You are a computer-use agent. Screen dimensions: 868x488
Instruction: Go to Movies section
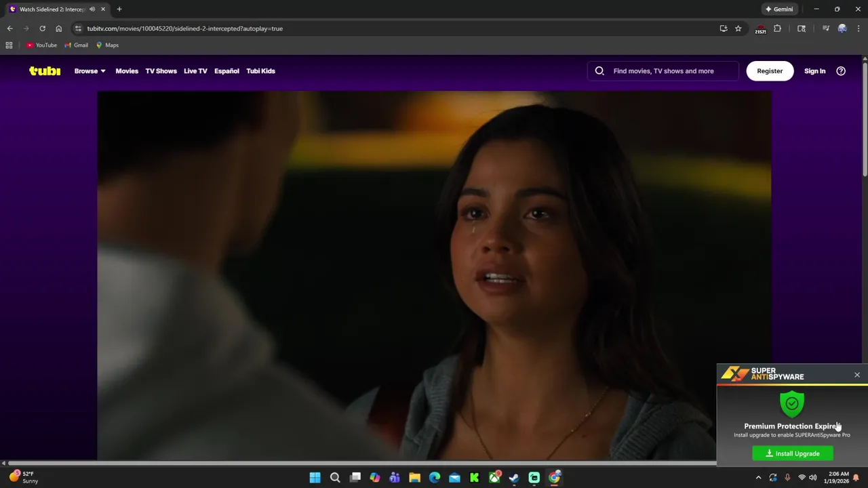pos(127,70)
